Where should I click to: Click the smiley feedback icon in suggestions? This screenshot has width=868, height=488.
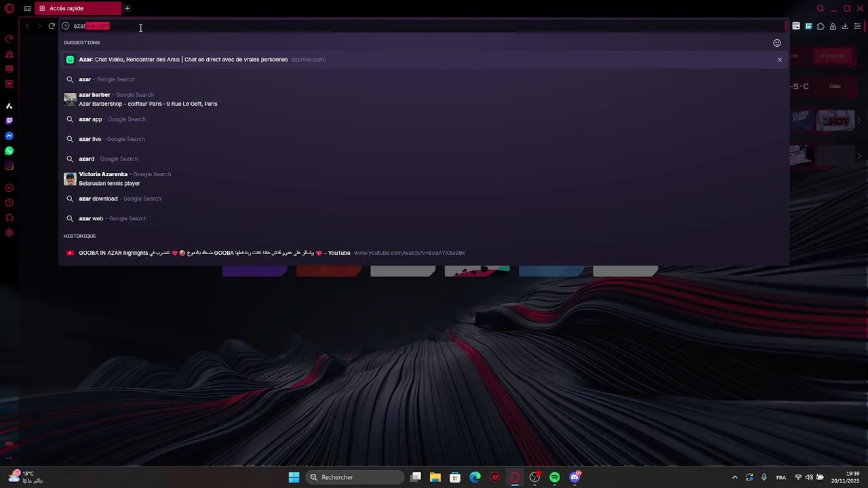tap(777, 43)
